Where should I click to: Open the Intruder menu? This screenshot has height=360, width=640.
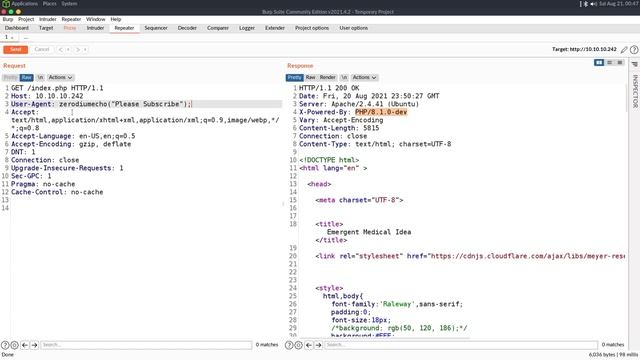click(x=48, y=19)
